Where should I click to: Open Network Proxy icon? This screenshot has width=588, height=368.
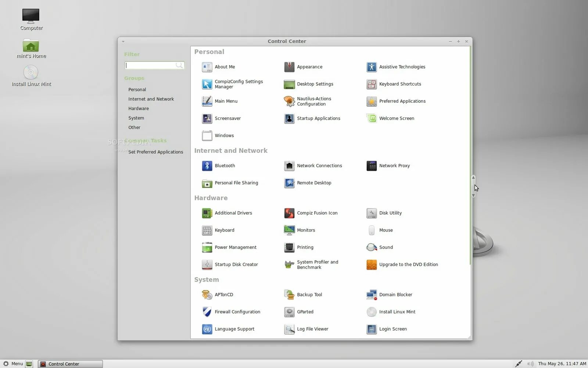(x=372, y=166)
